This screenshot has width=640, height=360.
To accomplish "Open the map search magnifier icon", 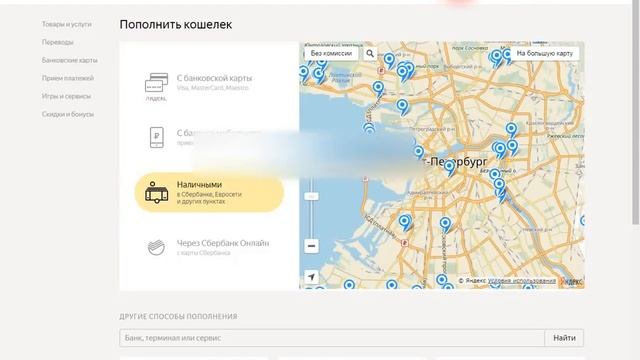I will pyautogui.click(x=370, y=53).
